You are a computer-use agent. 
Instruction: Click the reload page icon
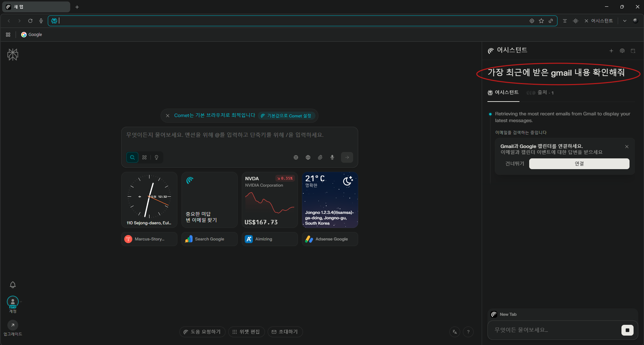(30, 21)
